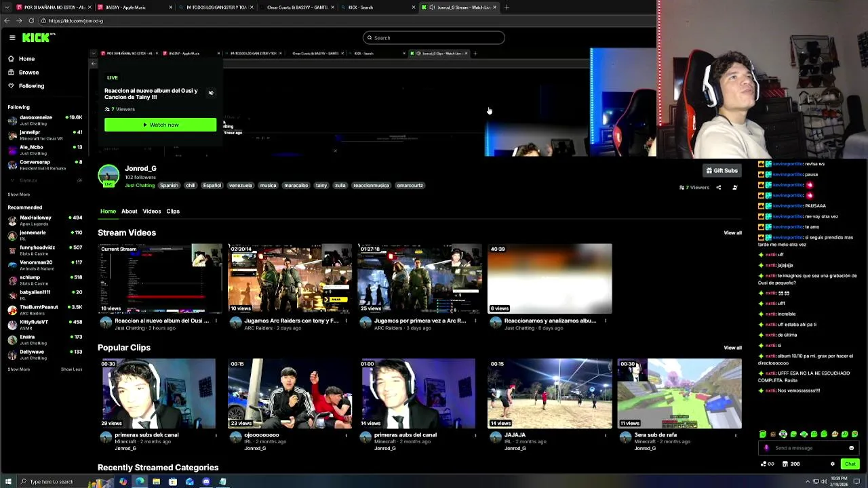This screenshot has width=868, height=488.
Task: Open options menu for '3era sub de rafa' clip
Action: point(736,435)
